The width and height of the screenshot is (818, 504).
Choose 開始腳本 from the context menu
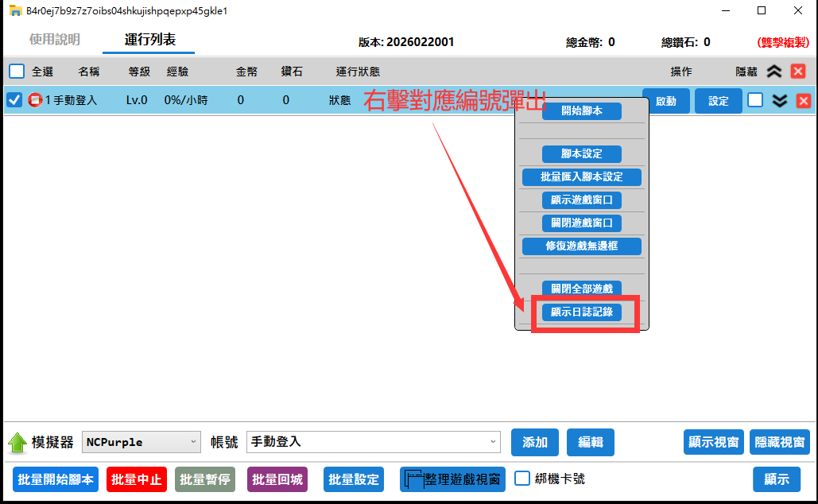coord(581,111)
